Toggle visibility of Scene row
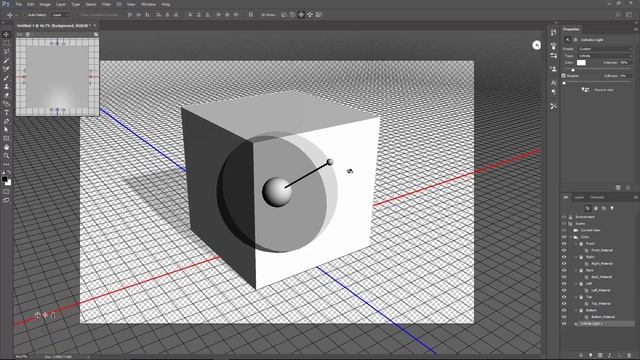Viewport: 640px width, 360px height. pyautogui.click(x=564, y=224)
